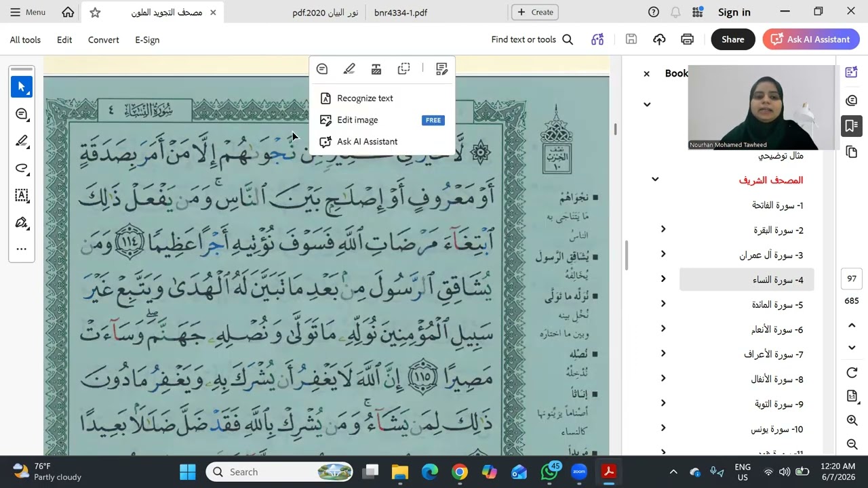868x488 pixels.
Task: Star this file as favorite
Action: coord(95,12)
